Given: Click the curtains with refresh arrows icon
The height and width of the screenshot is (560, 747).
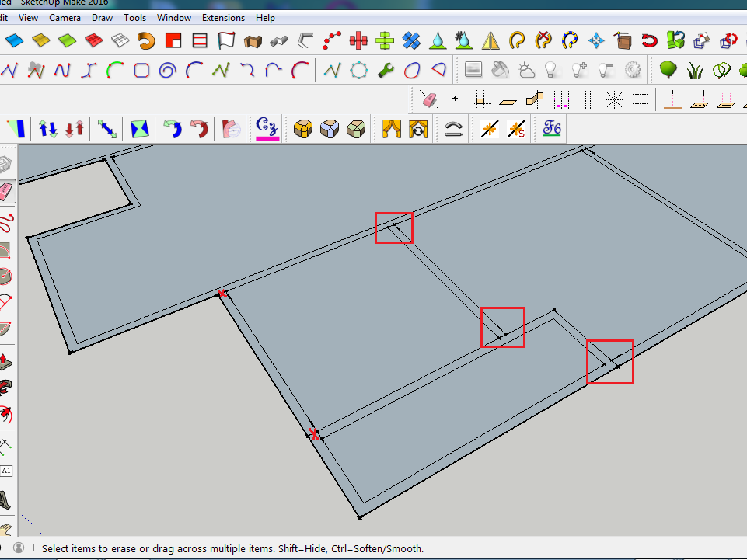Looking at the screenshot, I should click(x=418, y=129).
